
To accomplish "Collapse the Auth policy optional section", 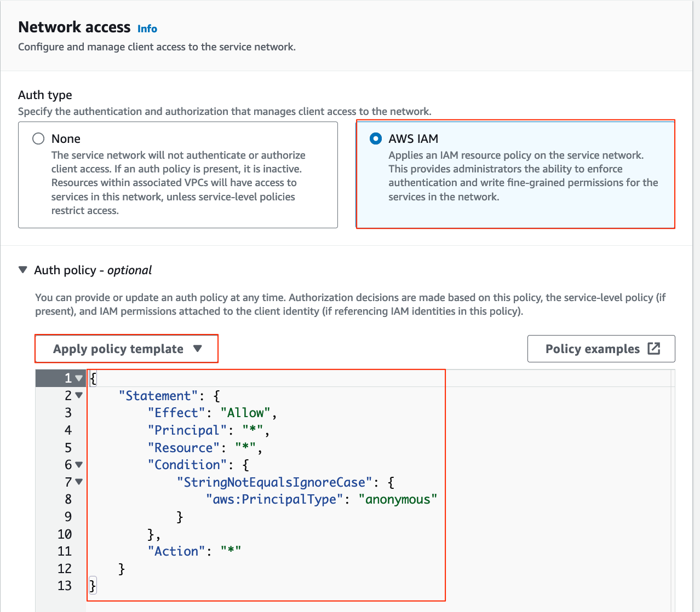I will [x=23, y=270].
